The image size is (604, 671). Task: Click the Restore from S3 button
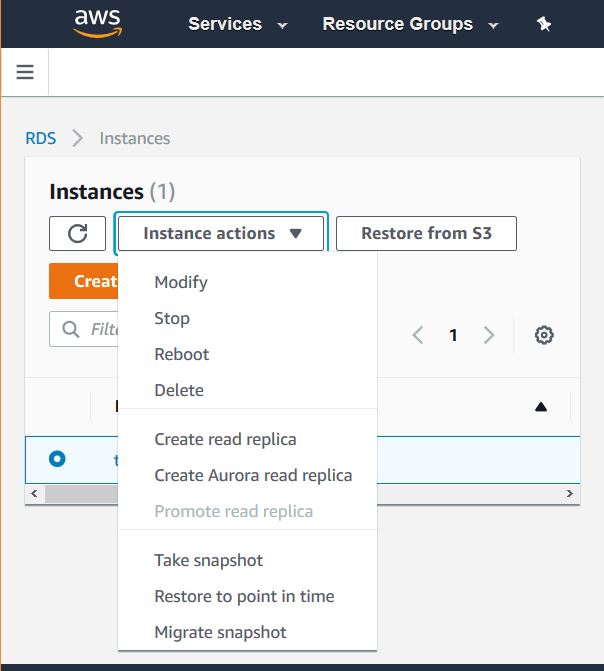(x=426, y=233)
